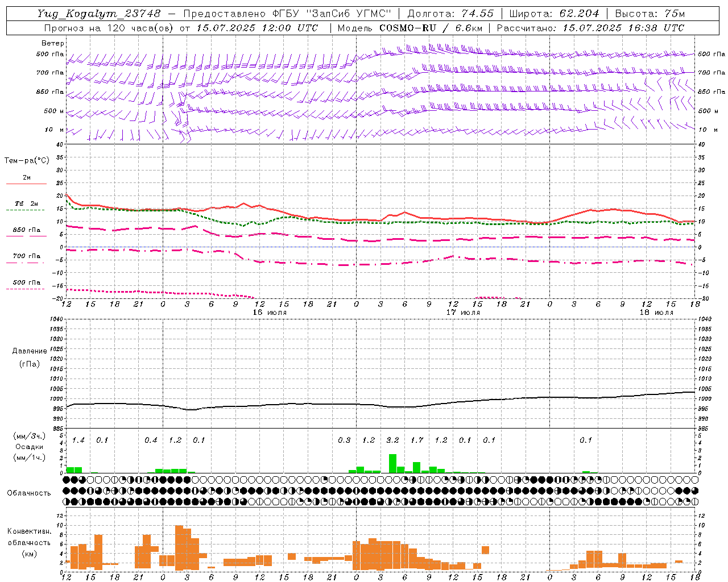
Task: Click the 18 июля date label
Action: [x=656, y=313]
